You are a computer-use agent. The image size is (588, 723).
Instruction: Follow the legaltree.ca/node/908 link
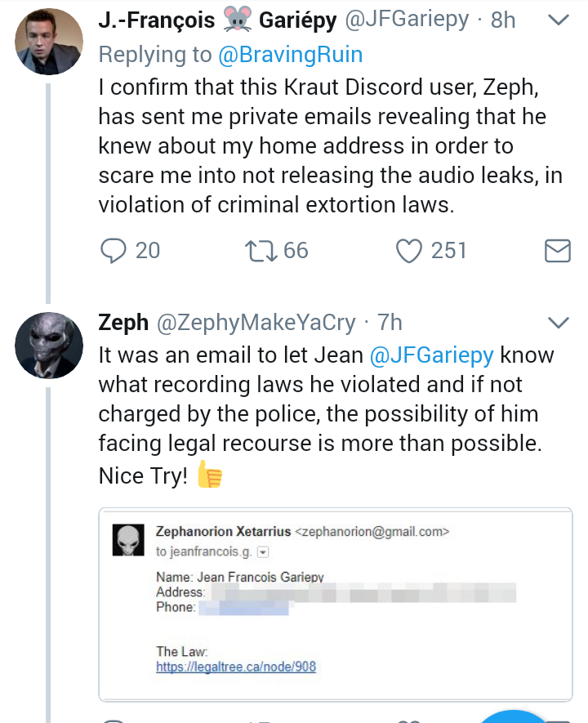point(236,667)
